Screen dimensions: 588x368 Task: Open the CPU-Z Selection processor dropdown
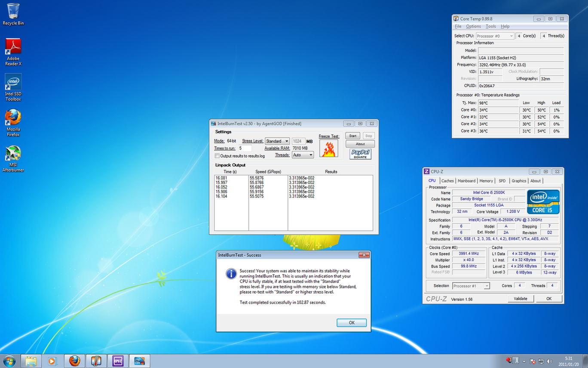point(471,286)
